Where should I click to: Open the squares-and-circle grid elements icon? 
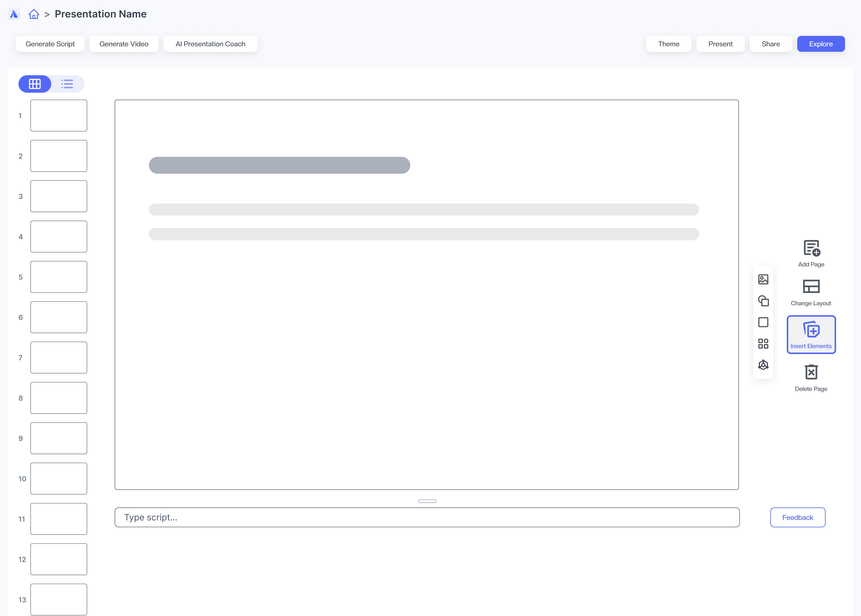[763, 344]
